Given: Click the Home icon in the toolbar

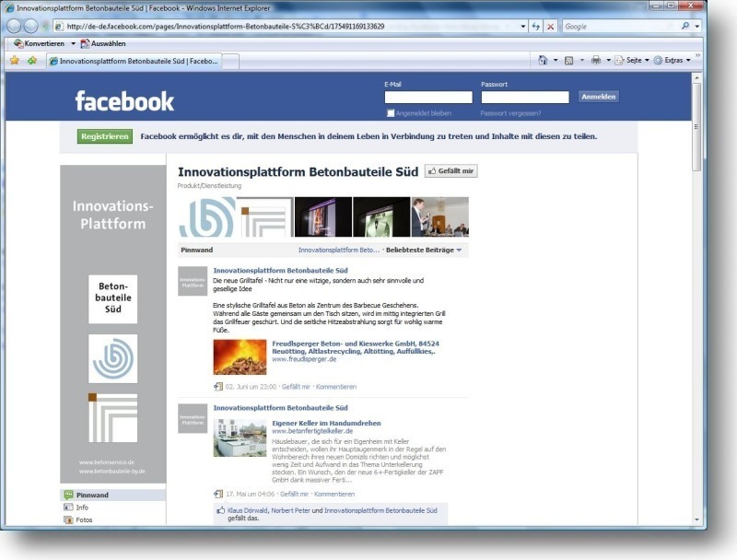Looking at the screenshot, I should pyautogui.click(x=543, y=60).
